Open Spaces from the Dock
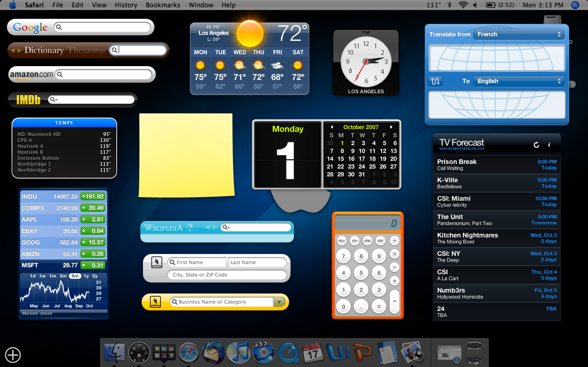 [164, 352]
